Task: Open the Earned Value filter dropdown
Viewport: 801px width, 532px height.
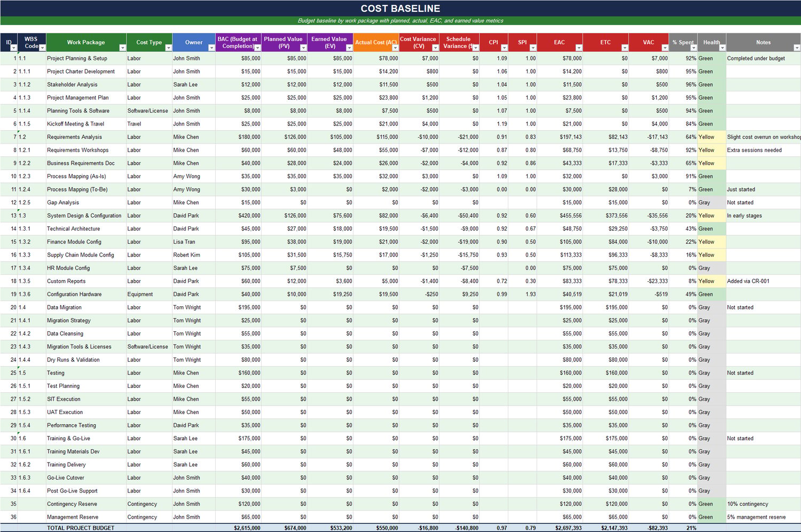Action: [x=349, y=48]
